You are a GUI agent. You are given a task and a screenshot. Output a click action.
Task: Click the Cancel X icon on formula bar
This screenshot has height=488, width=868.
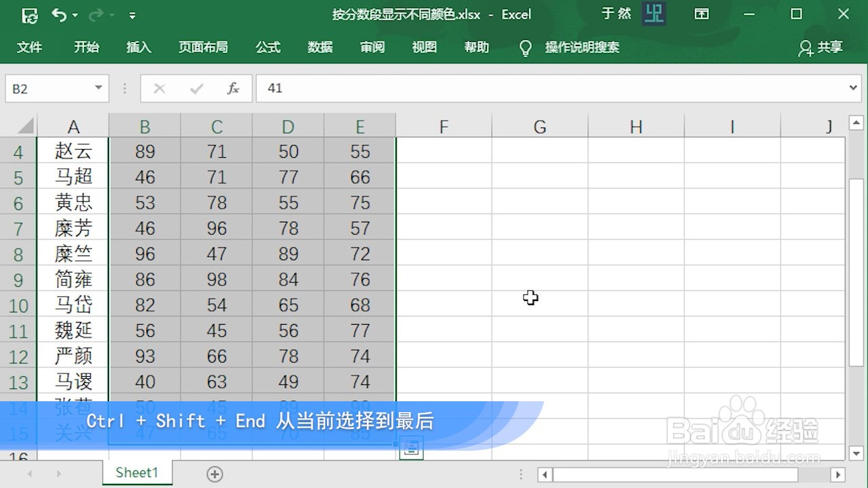[x=159, y=88]
